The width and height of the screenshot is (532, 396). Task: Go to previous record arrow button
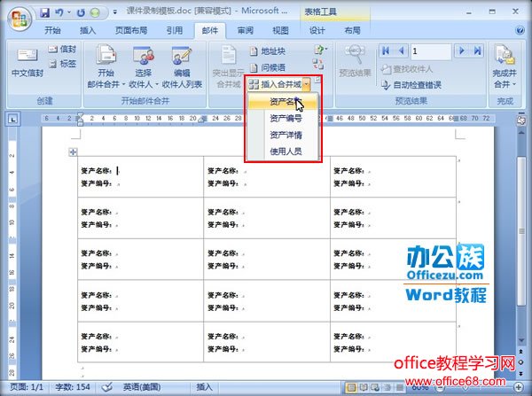point(401,51)
